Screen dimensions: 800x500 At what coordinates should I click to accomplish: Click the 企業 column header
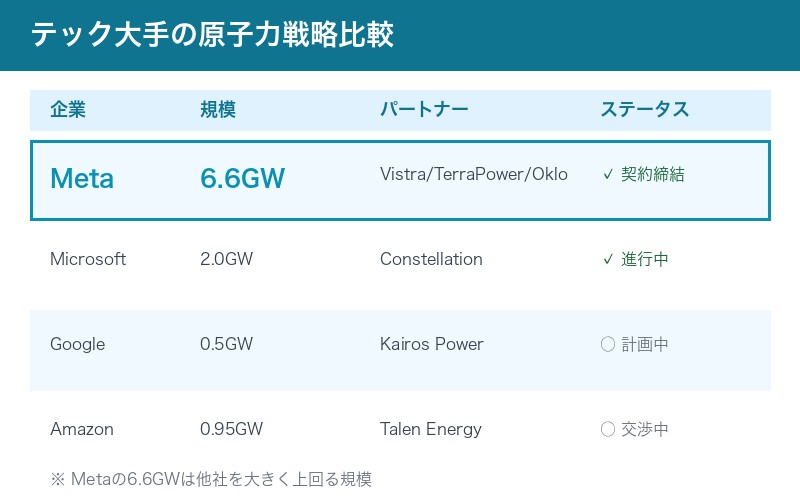(68, 110)
